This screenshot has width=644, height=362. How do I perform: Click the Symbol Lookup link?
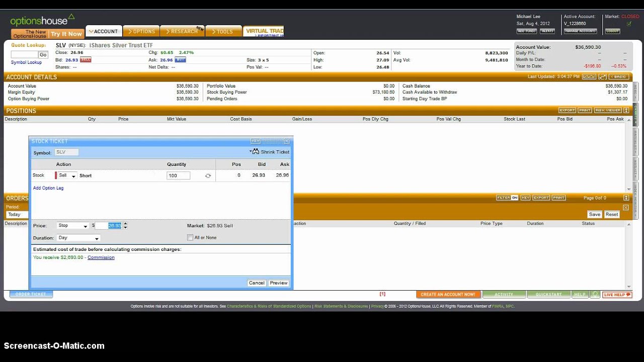(x=26, y=62)
